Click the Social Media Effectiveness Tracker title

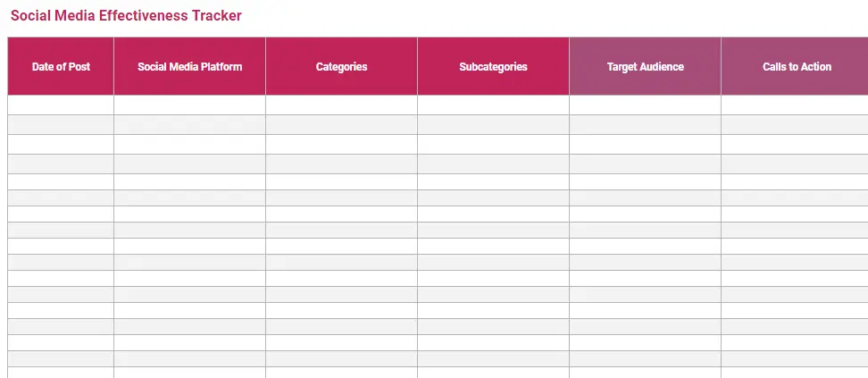(126, 16)
